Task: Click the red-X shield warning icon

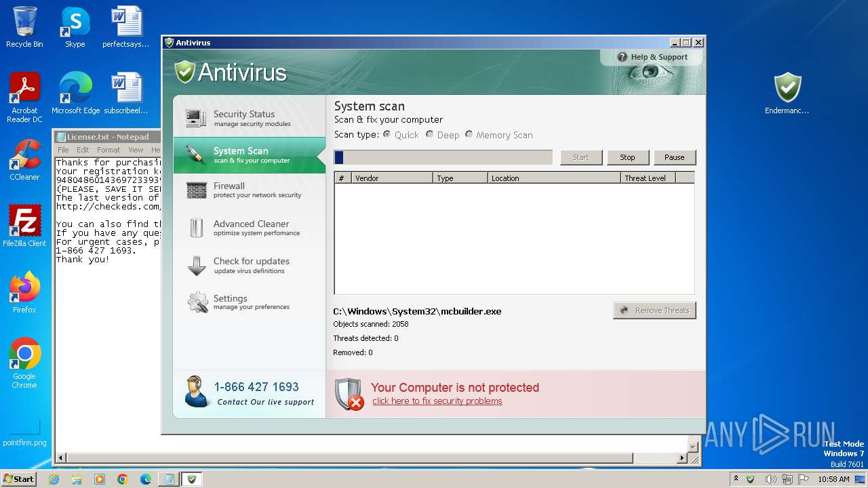Action: tap(349, 394)
